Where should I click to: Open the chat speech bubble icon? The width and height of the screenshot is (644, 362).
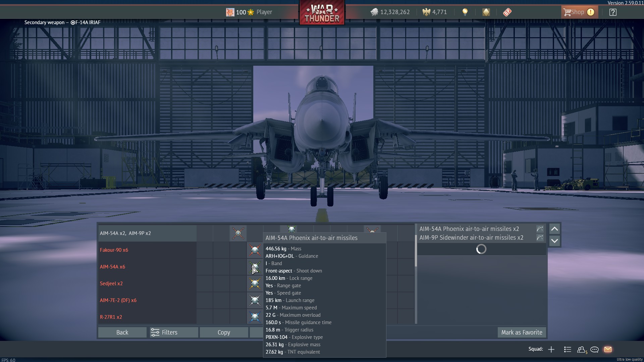595,350
